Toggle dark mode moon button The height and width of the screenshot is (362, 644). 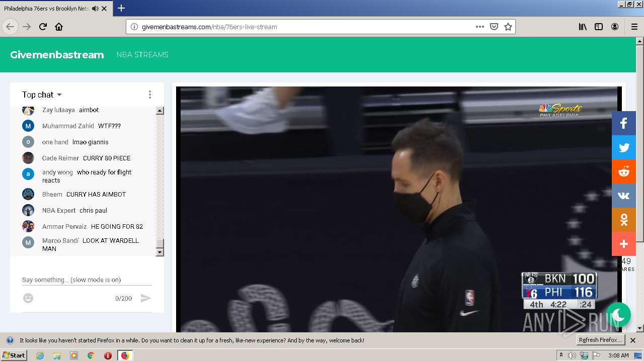pyautogui.click(x=618, y=315)
